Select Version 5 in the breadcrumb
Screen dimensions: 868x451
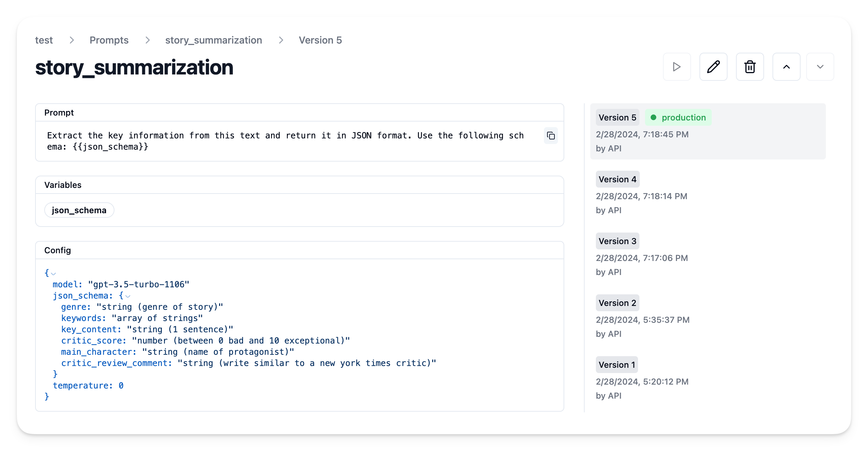pos(320,40)
